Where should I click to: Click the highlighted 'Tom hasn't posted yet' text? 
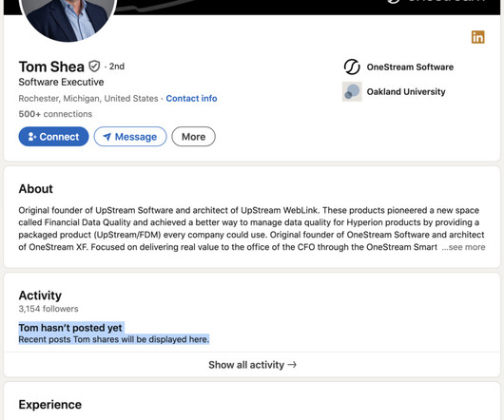(70, 328)
